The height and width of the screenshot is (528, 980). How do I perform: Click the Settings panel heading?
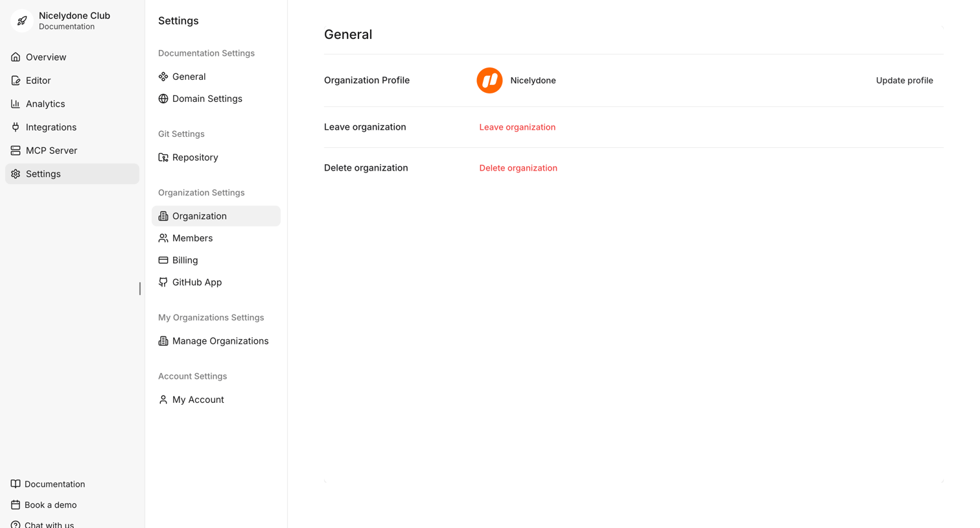tap(178, 21)
